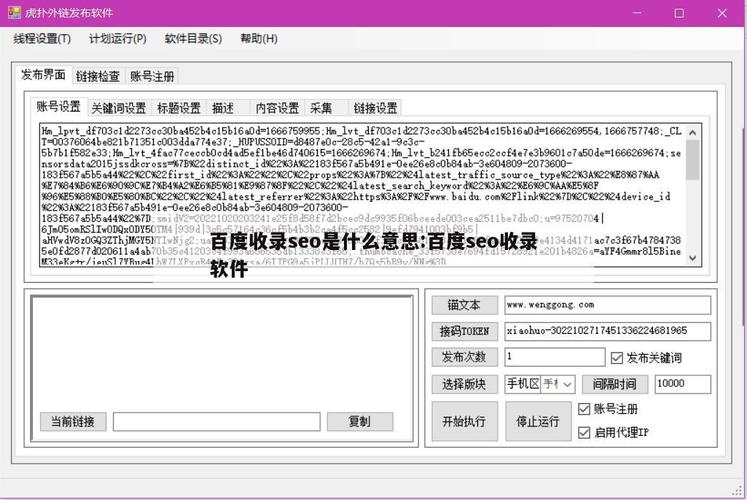The image size is (747, 500).
Task: Click the 开始执行 button
Action: tap(464, 421)
